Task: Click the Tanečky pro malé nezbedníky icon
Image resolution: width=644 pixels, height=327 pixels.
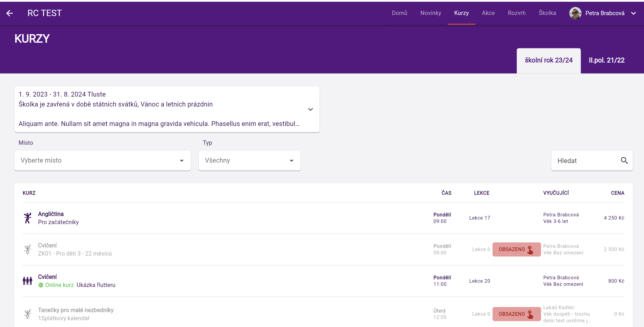Action: coord(28,314)
